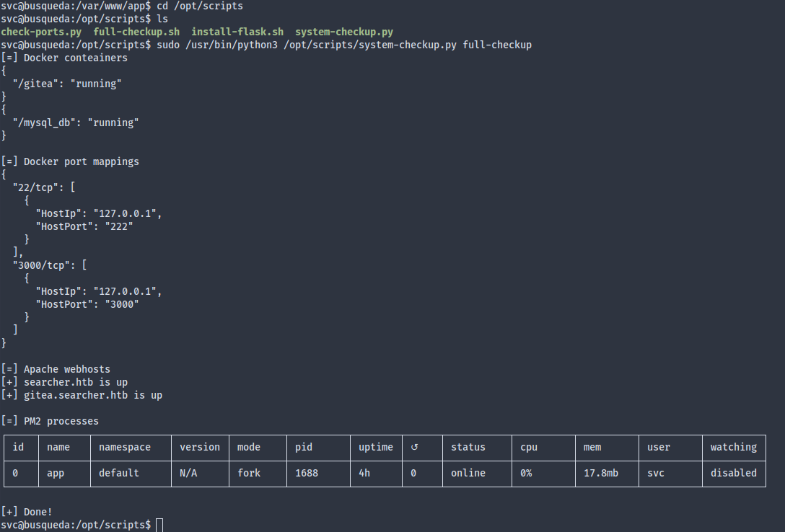Click the "fork" mode cell
Viewport: 785px width, 532px height.
(x=249, y=473)
